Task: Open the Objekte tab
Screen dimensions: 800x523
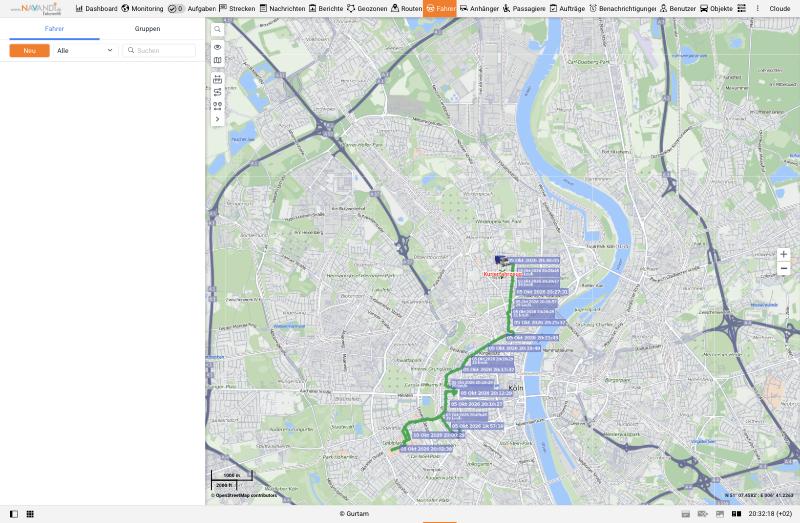Action: coord(716,9)
